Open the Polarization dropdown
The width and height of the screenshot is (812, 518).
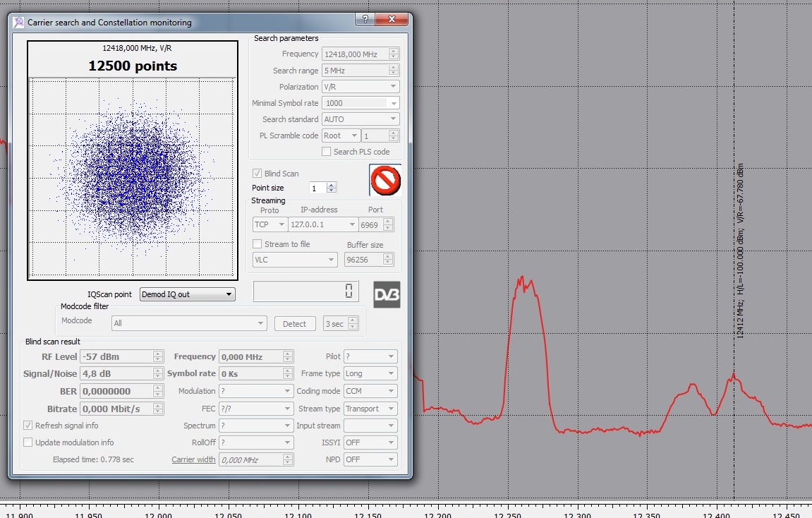[x=360, y=87]
